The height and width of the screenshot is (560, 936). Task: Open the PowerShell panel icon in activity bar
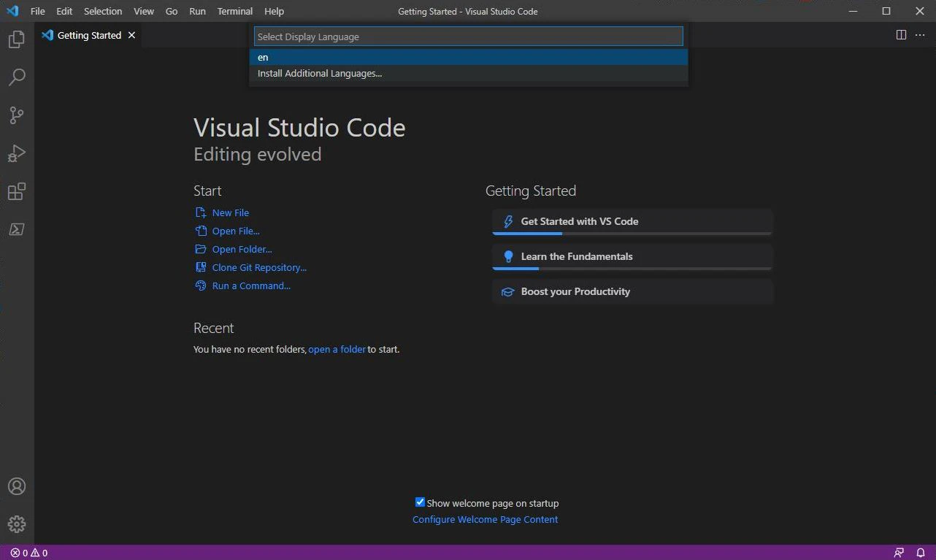pos(16,229)
